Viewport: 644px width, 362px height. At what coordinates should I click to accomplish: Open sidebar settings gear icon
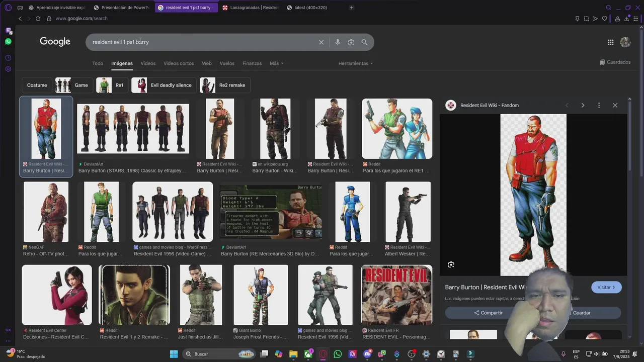(x=8, y=69)
